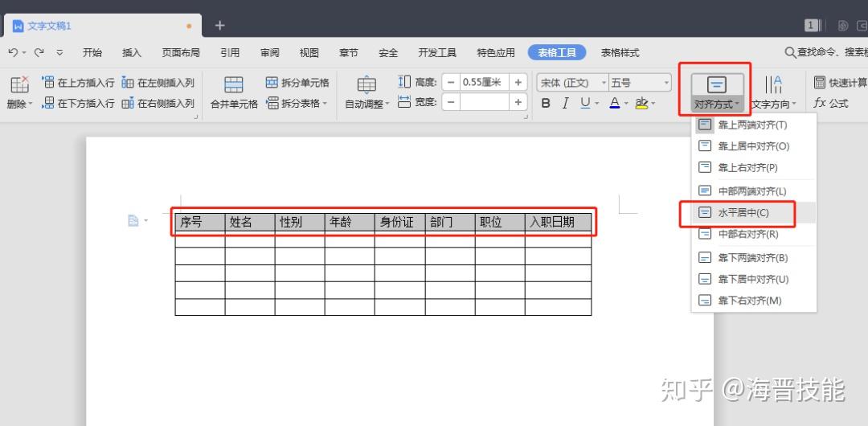Click the Merge Cells (合并单元格) icon
The image size is (868, 426).
[234, 84]
